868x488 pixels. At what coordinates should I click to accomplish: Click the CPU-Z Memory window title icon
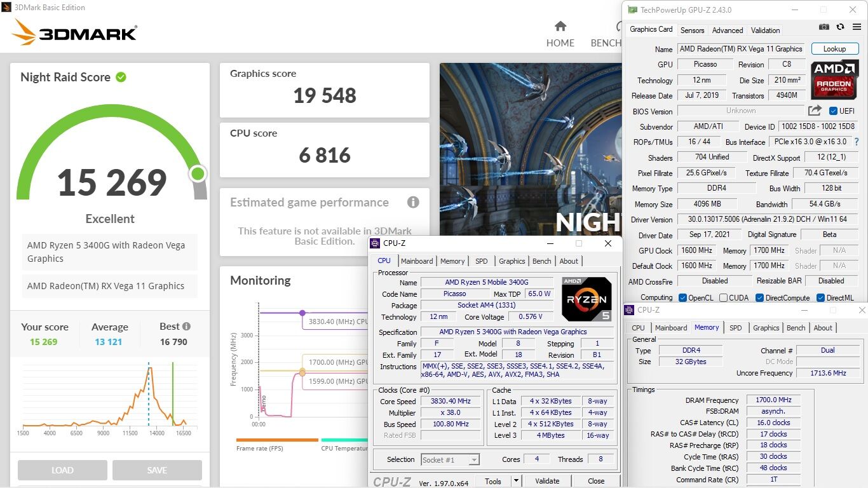click(629, 310)
